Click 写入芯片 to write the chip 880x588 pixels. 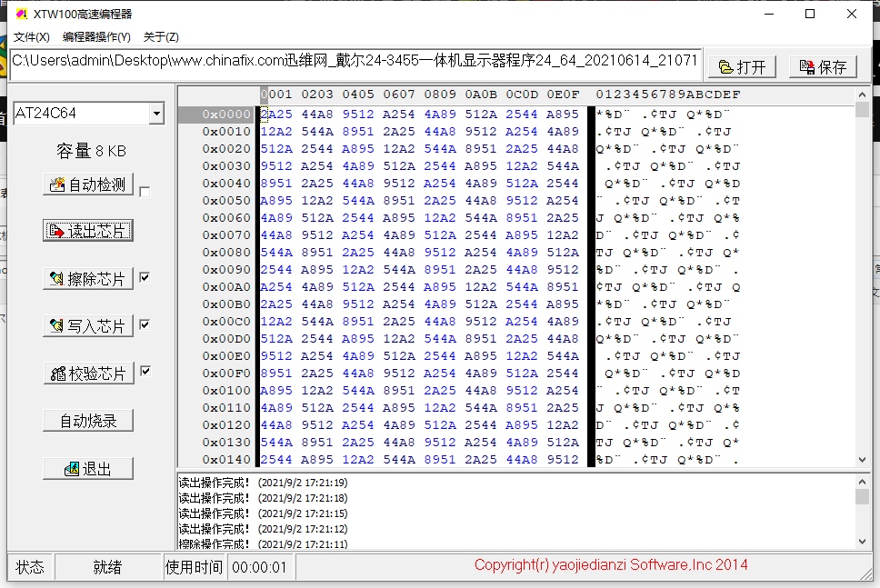[88, 325]
